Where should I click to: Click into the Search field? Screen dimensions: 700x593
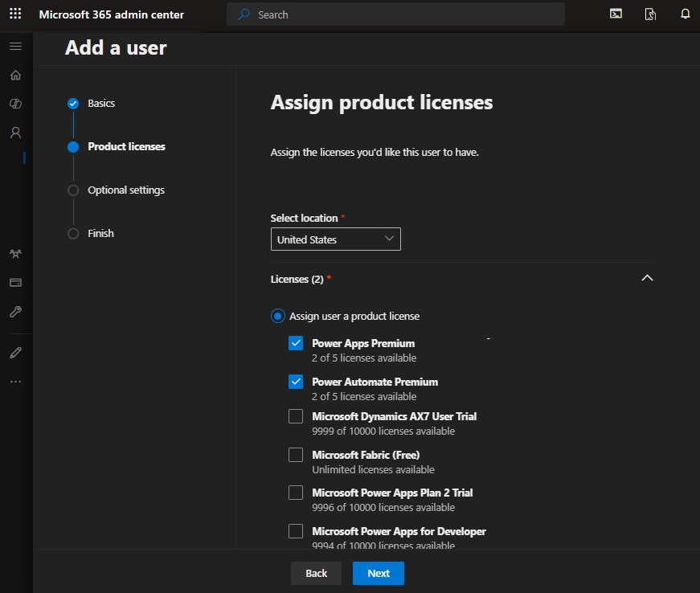pos(395,14)
